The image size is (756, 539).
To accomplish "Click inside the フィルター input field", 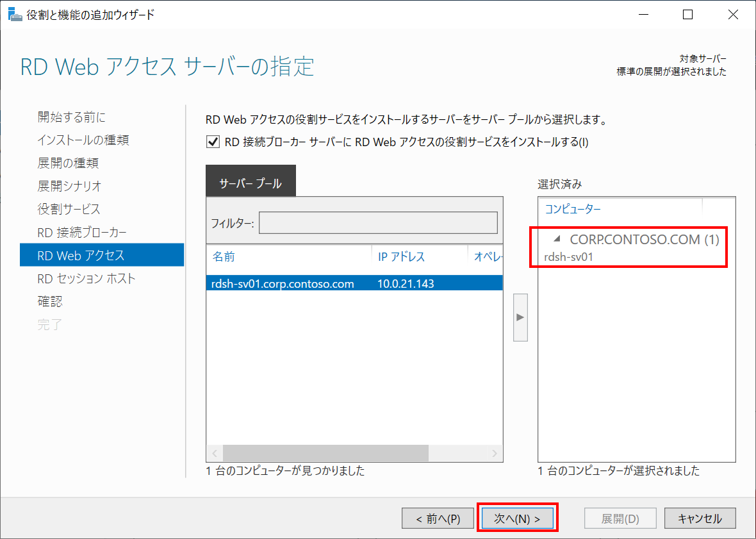I will pos(378,222).
